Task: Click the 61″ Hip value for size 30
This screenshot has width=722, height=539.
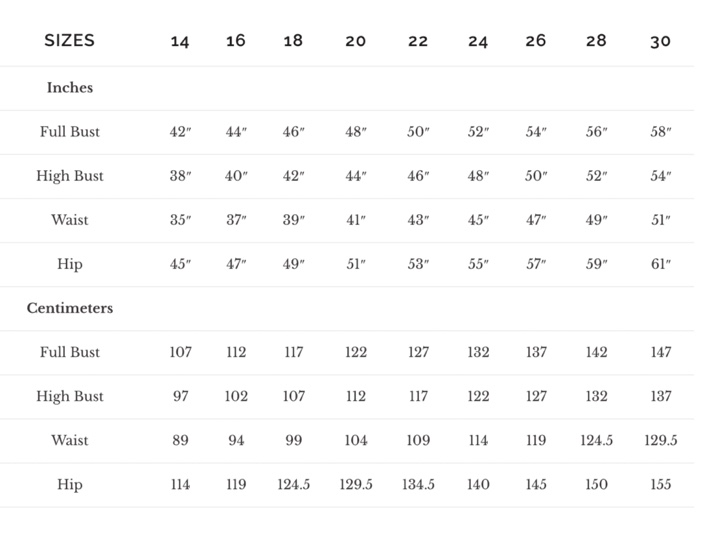Action: [x=660, y=264]
